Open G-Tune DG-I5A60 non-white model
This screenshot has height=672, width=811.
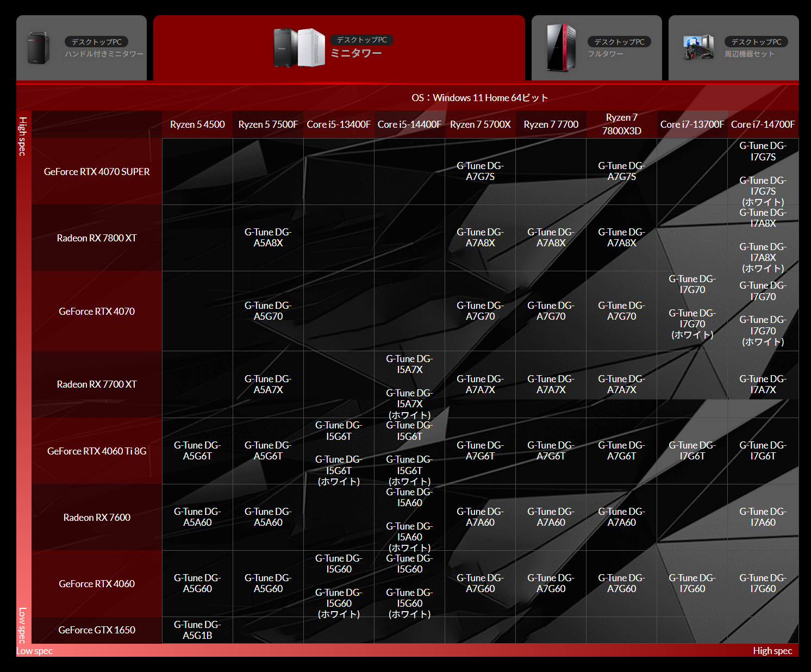coord(410,497)
